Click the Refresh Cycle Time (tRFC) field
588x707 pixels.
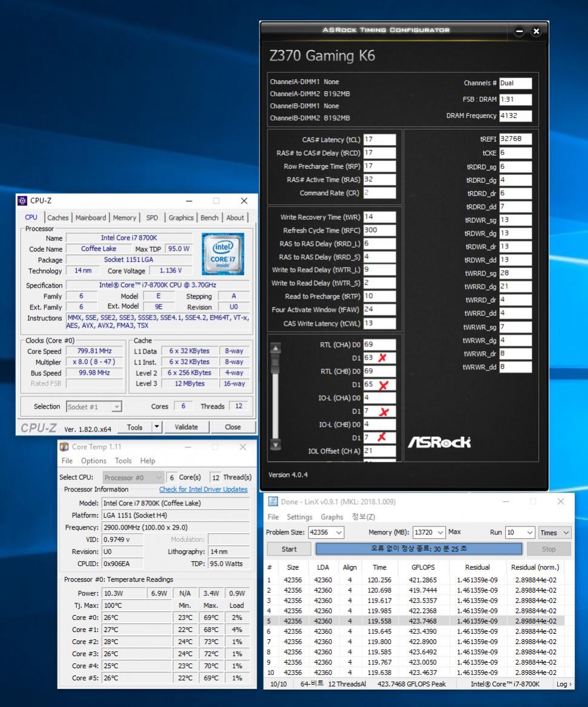pos(379,231)
